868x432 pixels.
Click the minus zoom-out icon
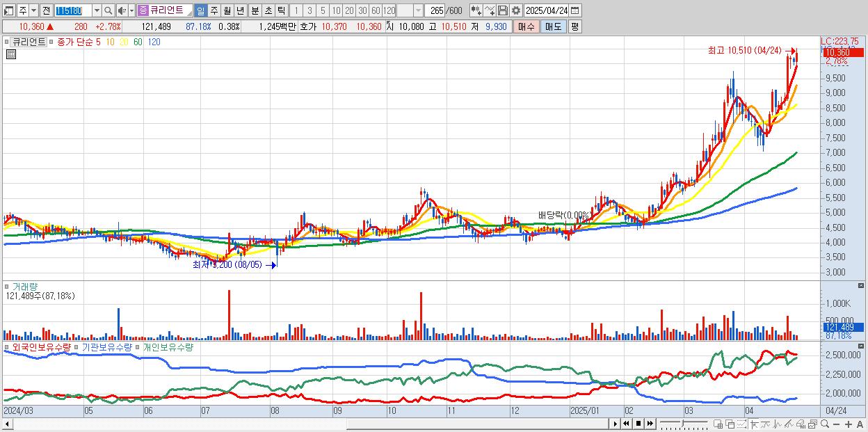click(x=837, y=424)
